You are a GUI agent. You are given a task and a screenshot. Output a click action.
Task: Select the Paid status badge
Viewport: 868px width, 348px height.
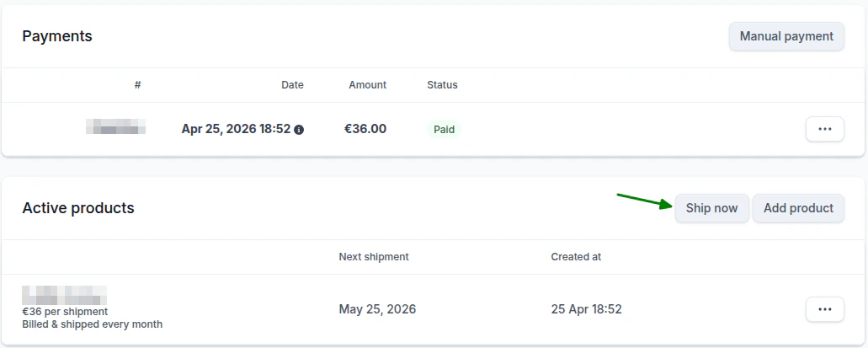444,130
